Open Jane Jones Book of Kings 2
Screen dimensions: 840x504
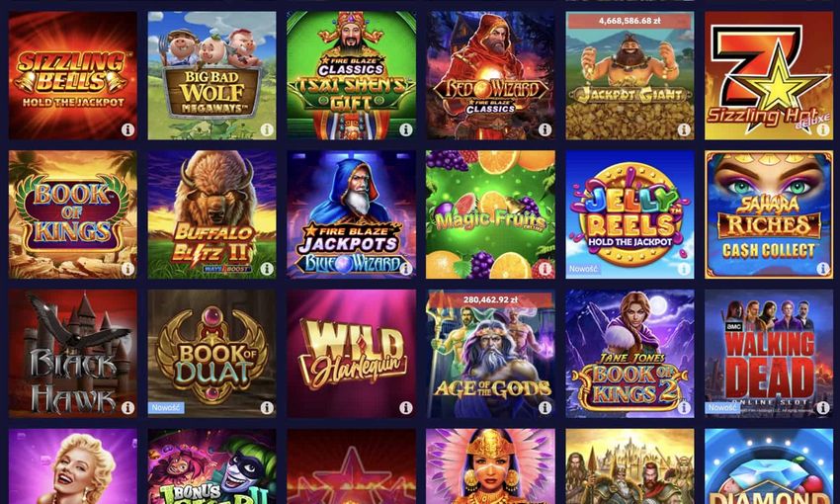[630, 354]
